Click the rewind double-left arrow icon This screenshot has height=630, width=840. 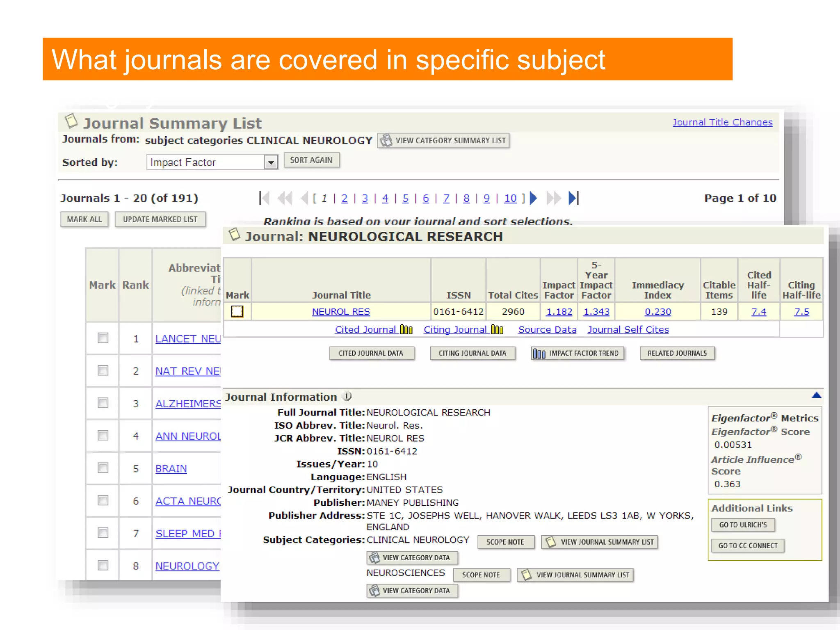[x=285, y=199]
